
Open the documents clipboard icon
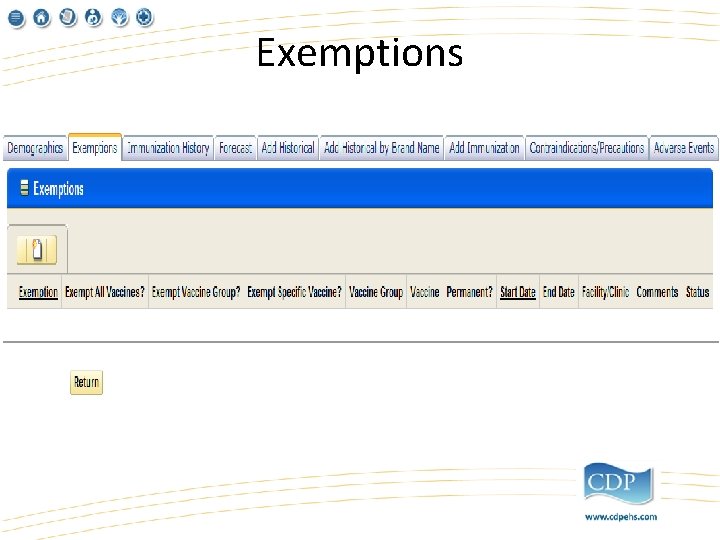(x=68, y=18)
